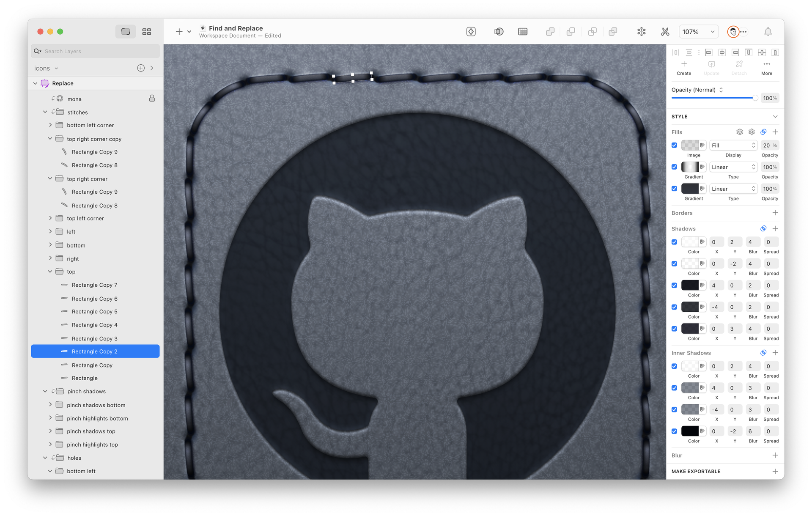Apply Difference boolean operation icon

tap(613, 32)
